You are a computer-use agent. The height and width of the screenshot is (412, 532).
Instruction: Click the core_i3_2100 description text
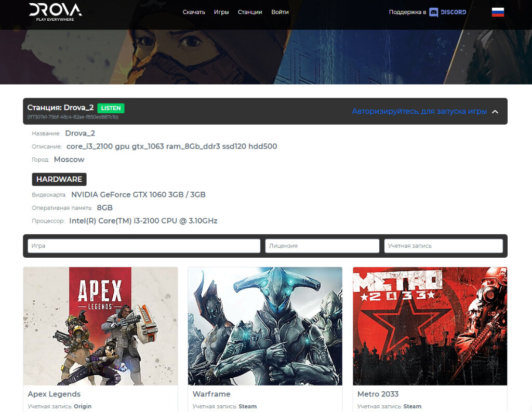coord(171,147)
